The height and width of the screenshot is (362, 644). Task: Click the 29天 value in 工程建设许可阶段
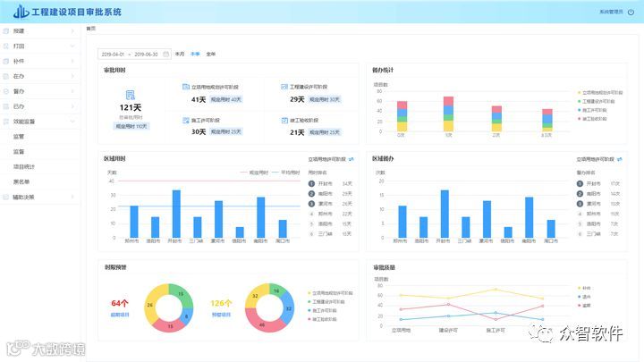[x=297, y=99]
